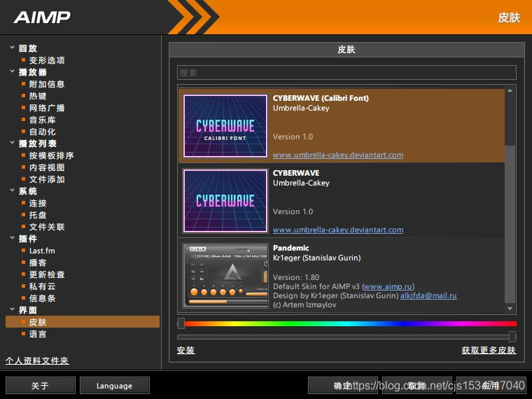Go to 网络广播 settings
The height and width of the screenshot is (399, 532).
click(x=47, y=108)
